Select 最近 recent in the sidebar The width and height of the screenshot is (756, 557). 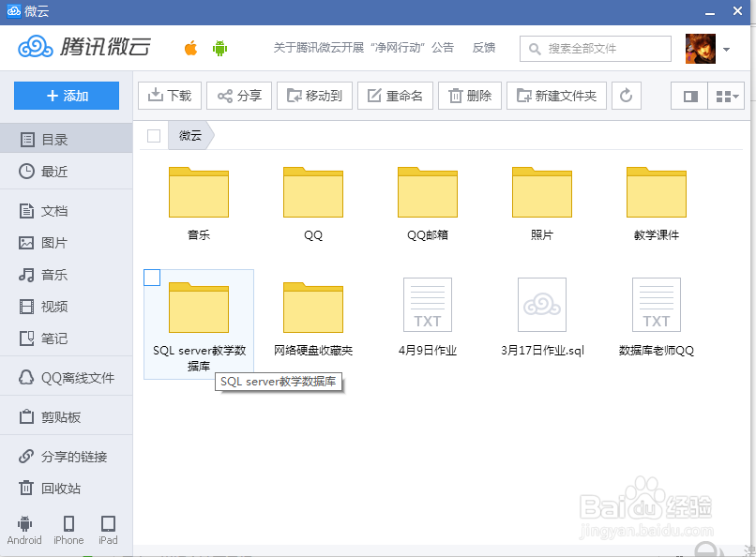pos(66,171)
